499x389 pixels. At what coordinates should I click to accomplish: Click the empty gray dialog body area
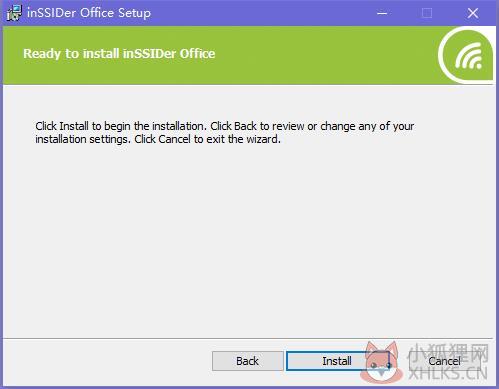point(248,240)
